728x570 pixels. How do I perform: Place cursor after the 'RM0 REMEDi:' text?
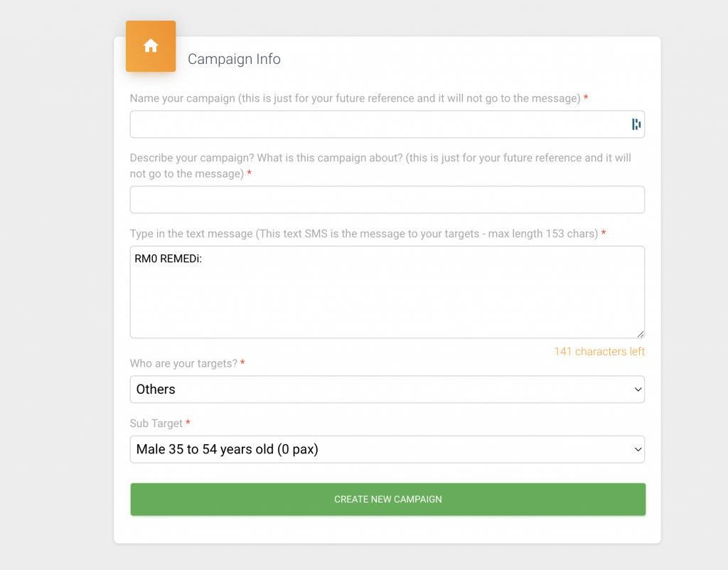[x=203, y=259]
